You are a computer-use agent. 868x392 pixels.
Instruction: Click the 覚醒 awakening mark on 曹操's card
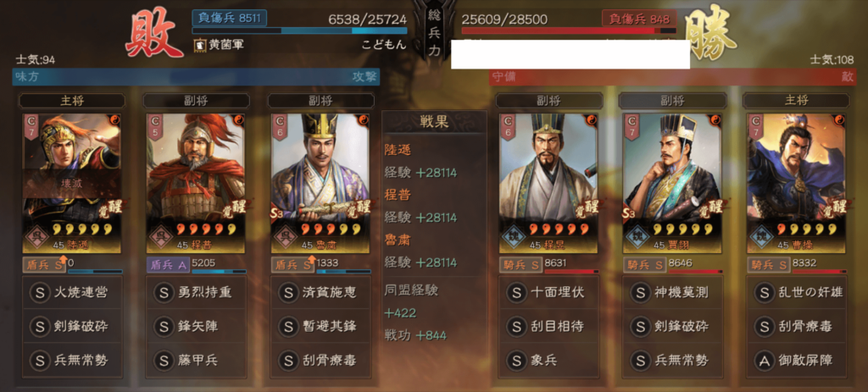coord(834,208)
